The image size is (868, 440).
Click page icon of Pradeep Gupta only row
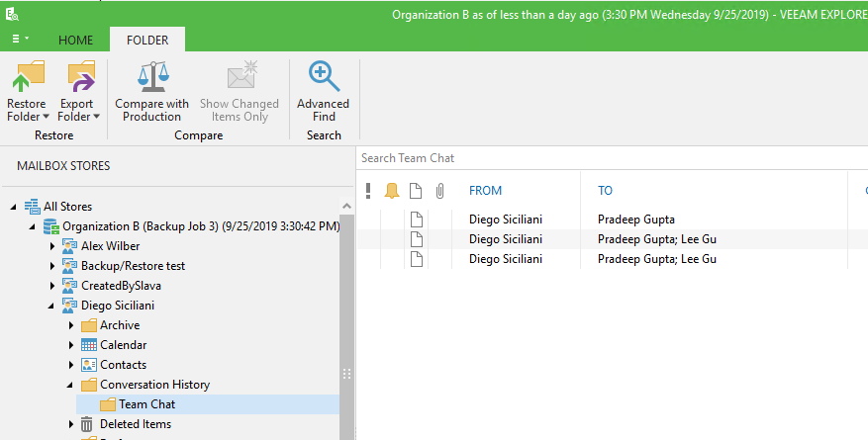coord(417,220)
